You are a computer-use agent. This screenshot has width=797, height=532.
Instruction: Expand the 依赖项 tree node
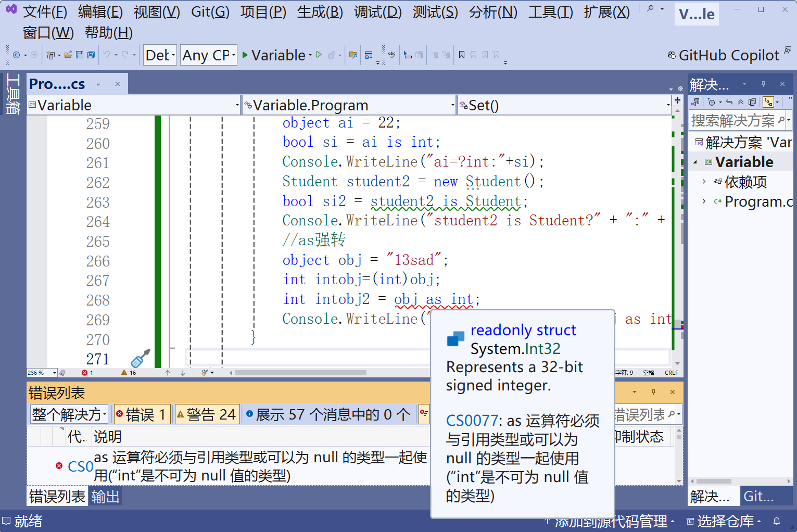click(704, 182)
